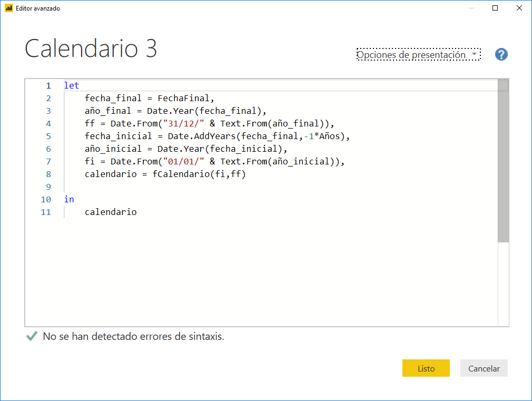532x401 pixels.
Task: Click the green checkmark next to syntax message
Action: [31, 336]
